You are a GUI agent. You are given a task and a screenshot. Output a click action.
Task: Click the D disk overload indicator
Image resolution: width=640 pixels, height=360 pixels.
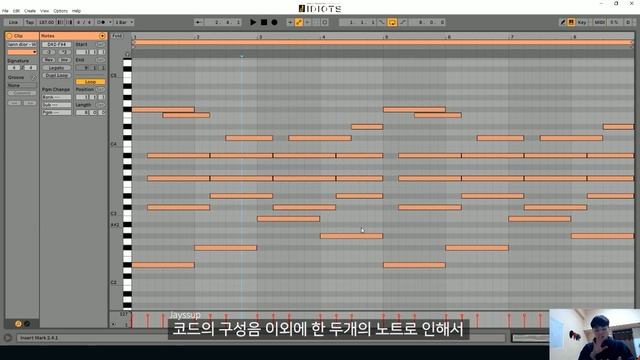[628, 22]
